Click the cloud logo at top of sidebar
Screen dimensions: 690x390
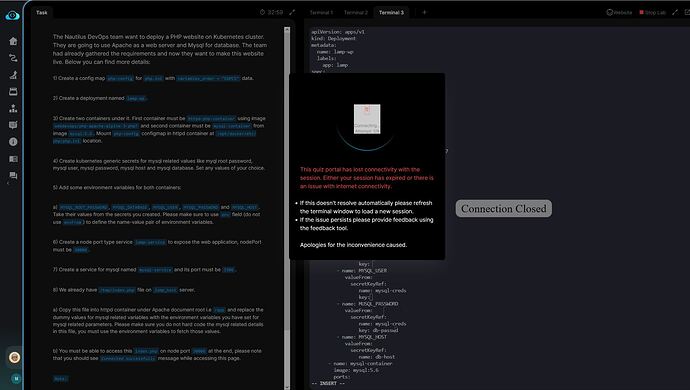tap(12, 15)
